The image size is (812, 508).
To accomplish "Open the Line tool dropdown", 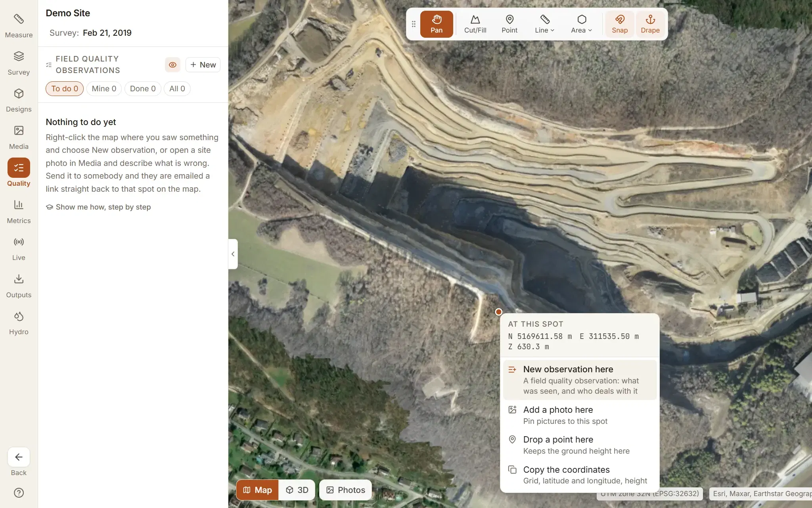I will click(x=544, y=24).
